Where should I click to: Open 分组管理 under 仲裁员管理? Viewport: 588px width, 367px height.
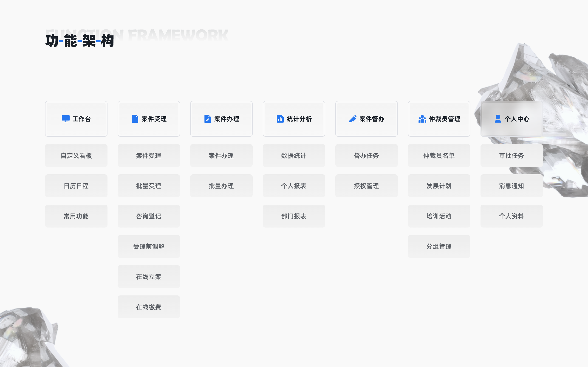pos(439,246)
